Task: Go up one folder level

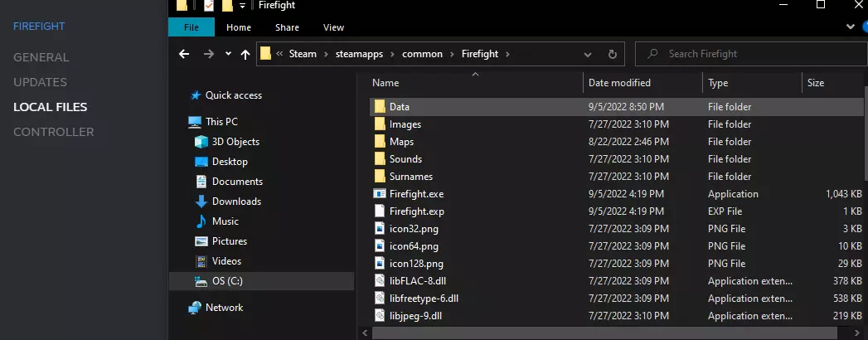Action: click(x=245, y=54)
